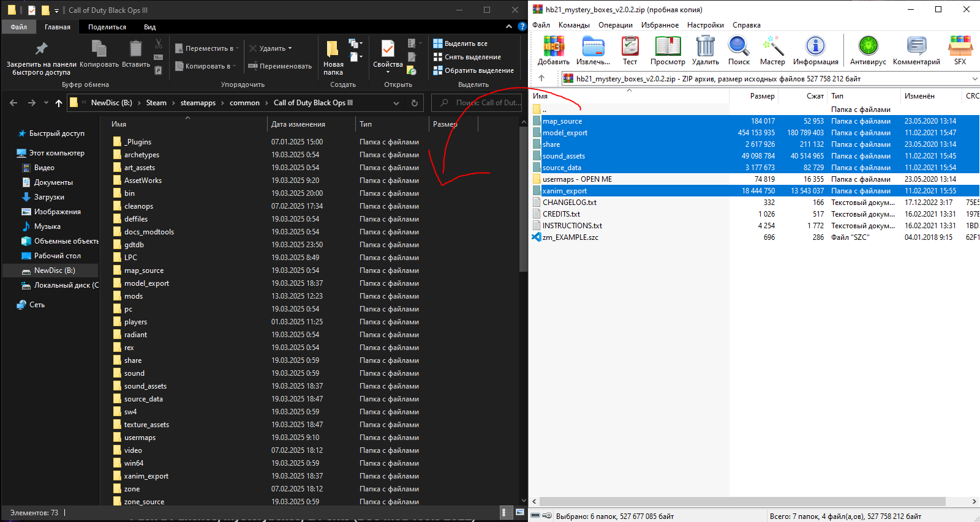Click the Извлечь (Extract) toolbar icon
This screenshot has height=522, width=980.
click(593, 47)
